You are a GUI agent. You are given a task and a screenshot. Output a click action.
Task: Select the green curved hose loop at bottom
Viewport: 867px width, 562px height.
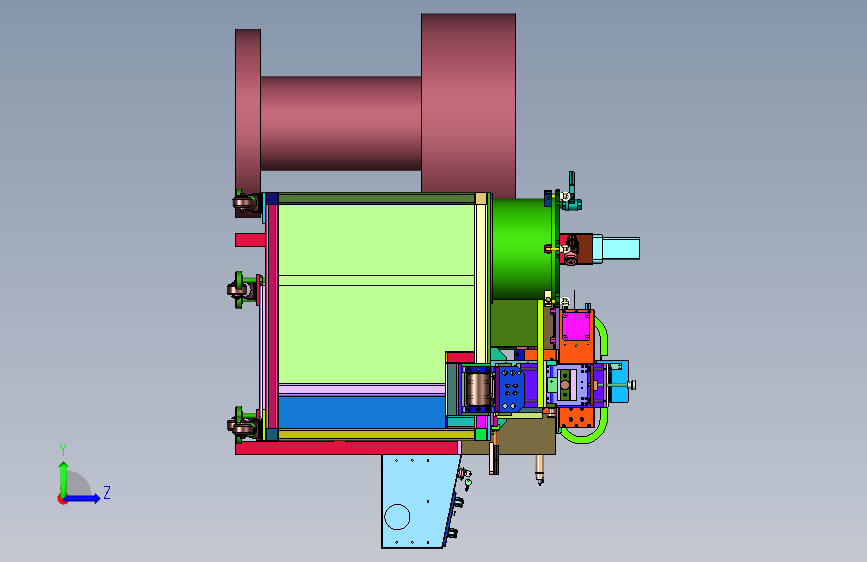[583, 426]
